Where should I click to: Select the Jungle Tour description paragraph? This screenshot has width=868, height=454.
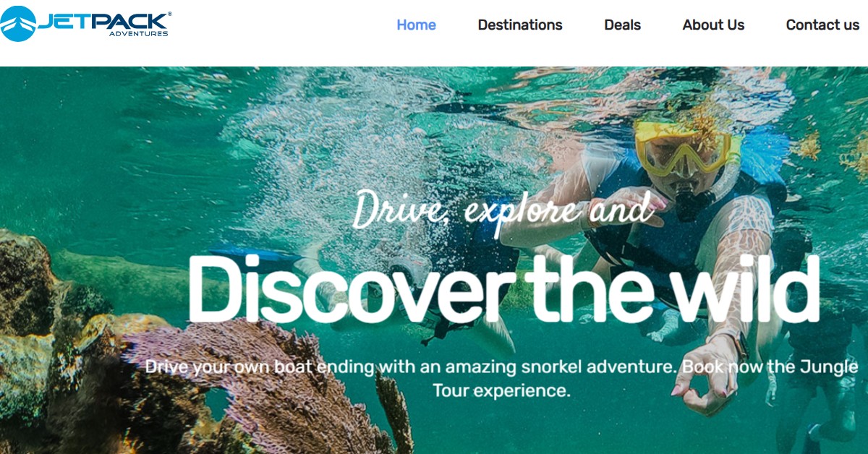[x=501, y=378]
